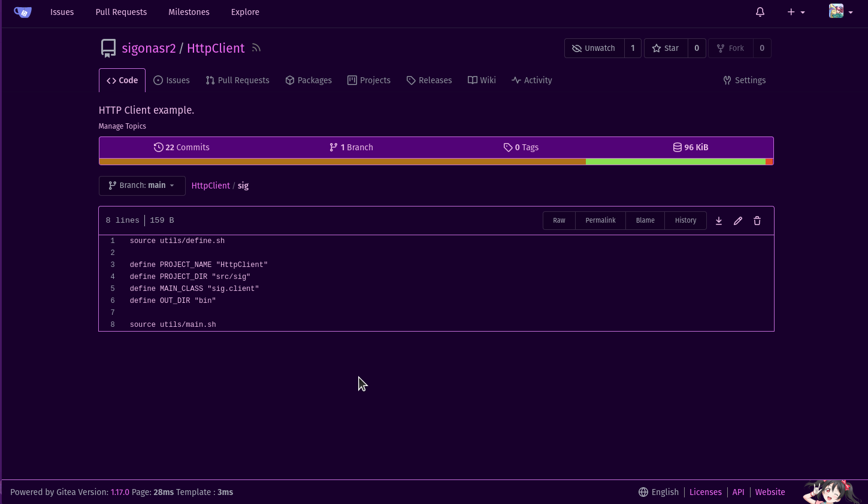Open the Releases tab
868x504 pixels.
tap(430, 80)
